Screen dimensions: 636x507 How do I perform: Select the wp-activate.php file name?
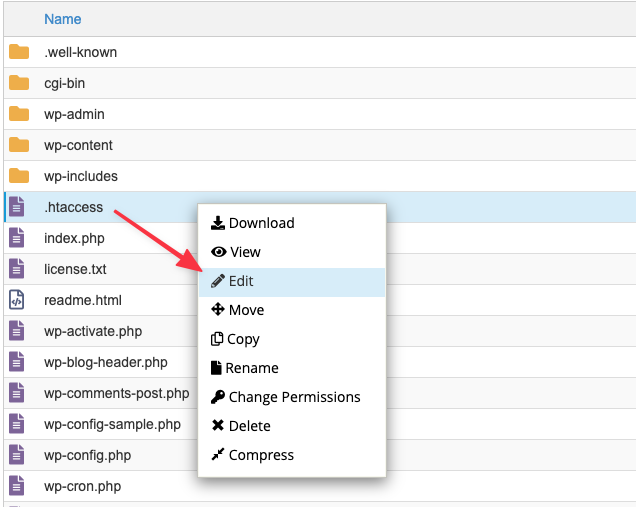pos(93,331)
